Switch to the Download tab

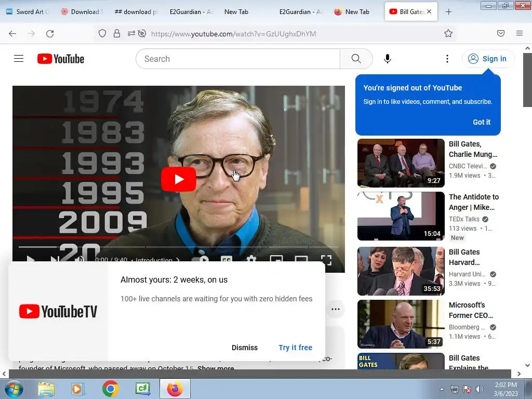click(x=82, y=12)
